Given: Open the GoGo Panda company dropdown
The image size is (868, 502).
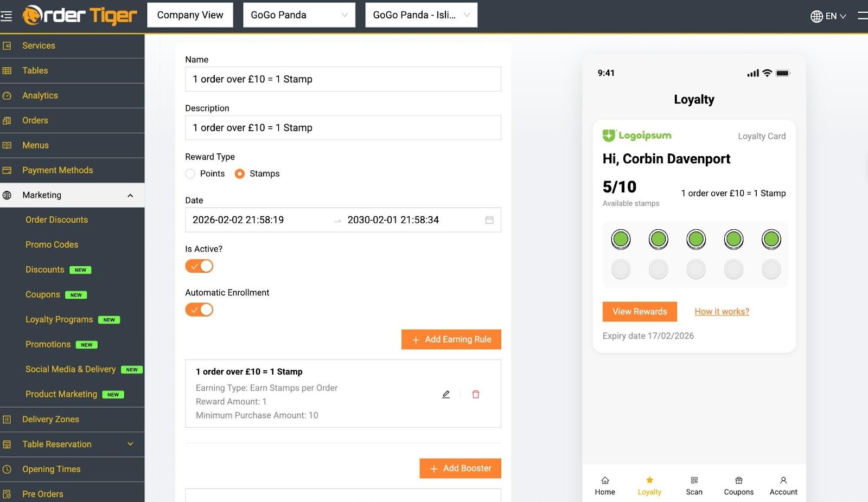Looking at the screenshot, I should click(299, 15).
